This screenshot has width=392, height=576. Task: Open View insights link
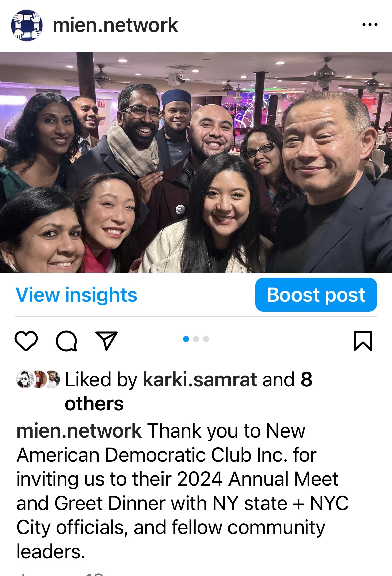click(x=76, y=295)
